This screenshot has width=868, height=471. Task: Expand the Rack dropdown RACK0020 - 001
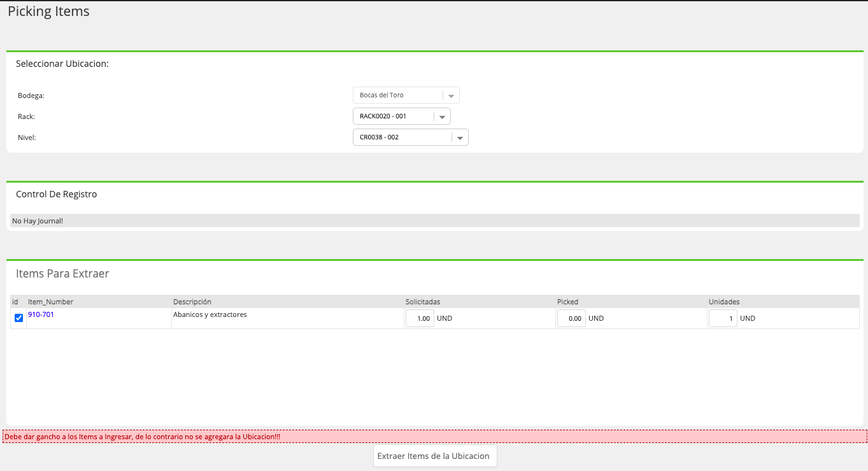[x=401, y=116]
